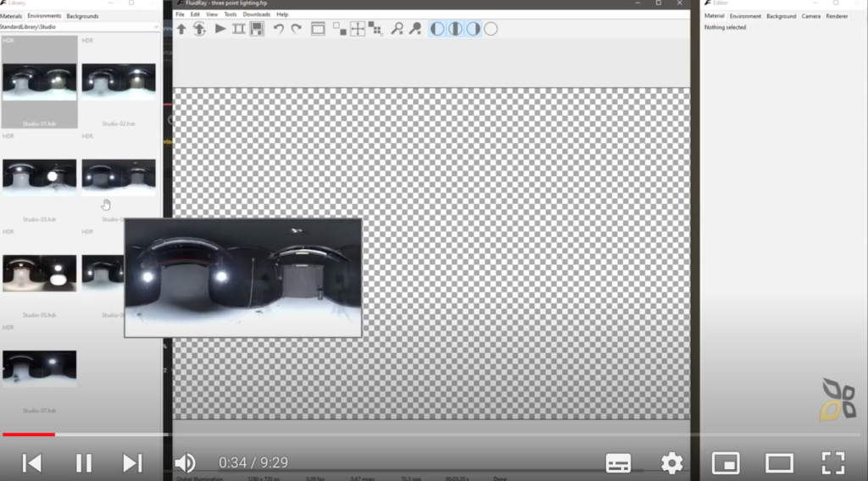
Task: Open the Renderer tab in Editor
Action: (x=837, y=16)
